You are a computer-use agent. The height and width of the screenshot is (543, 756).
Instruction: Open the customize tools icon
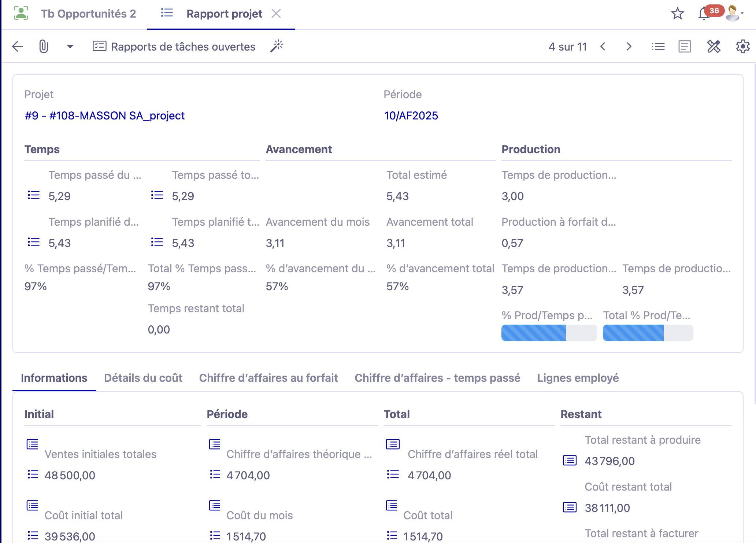click(714, 47)
